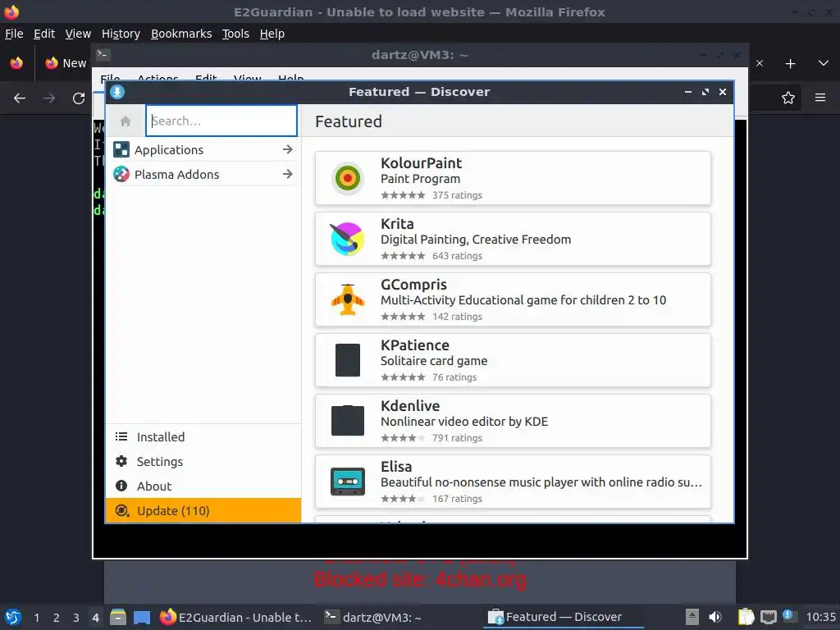Click the Plasma Addons category icon
The height and width of the screenshot is (630, 840).
pyautogui.click(x=121, y=174)
